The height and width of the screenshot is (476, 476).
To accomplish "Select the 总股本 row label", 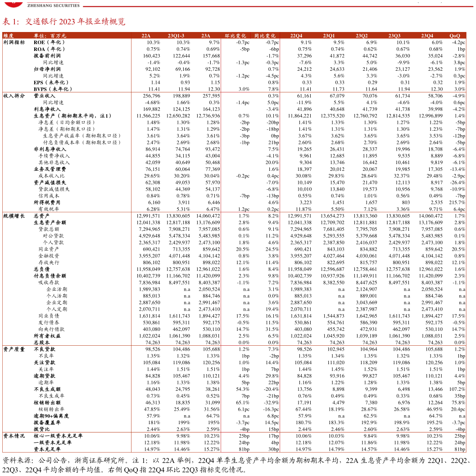I will (41, 343).
